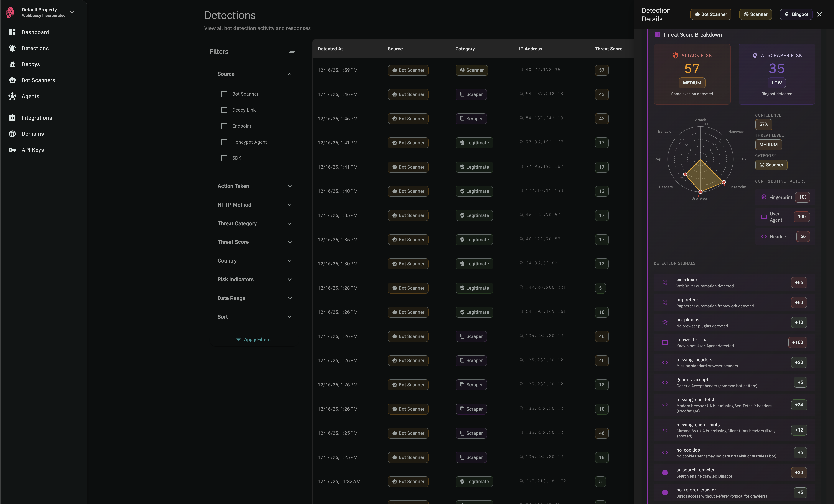Open the Decoys section

coord(31,64)
